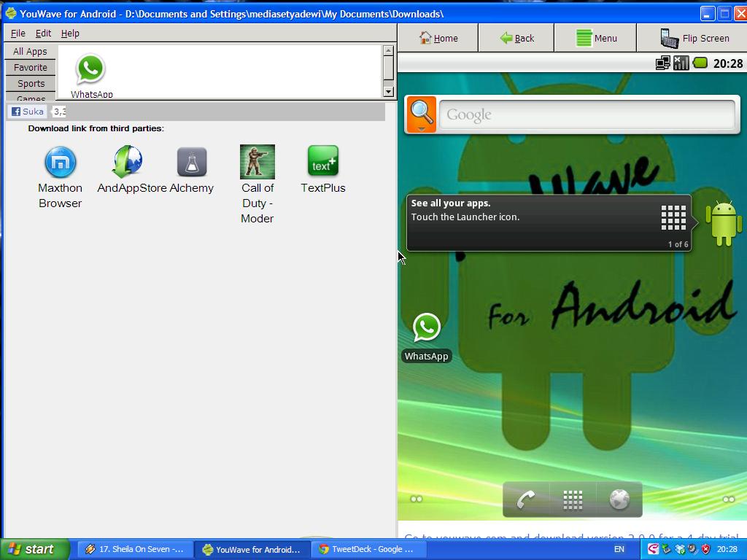The height and width of the screenshot is (560, 747).
Task: Open Alchemy game download link
Action: pos(192,162)
